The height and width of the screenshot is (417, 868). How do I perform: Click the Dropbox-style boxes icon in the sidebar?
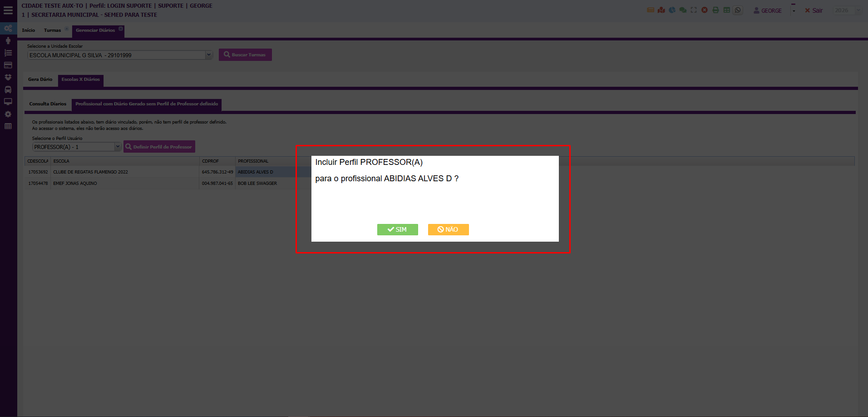(x=8, y=77)
